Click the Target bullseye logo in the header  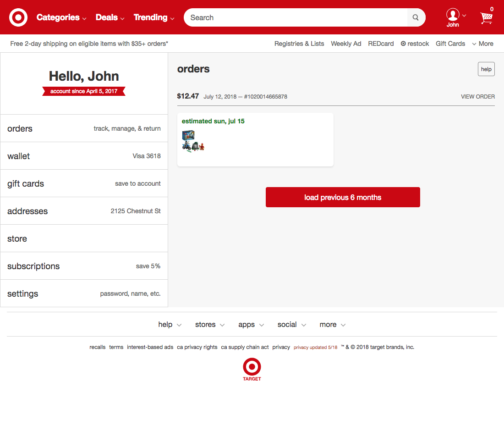pyautogui.click(x=18, y=17)
